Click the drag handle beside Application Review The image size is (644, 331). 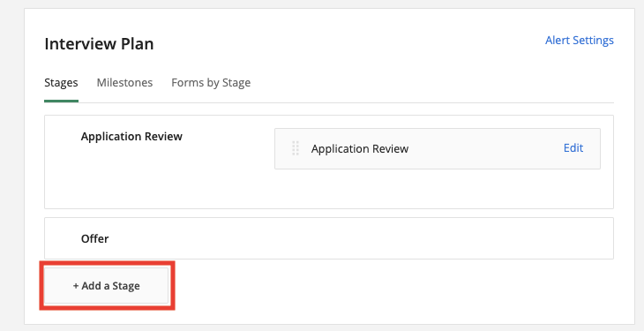(x=296, y=148)
